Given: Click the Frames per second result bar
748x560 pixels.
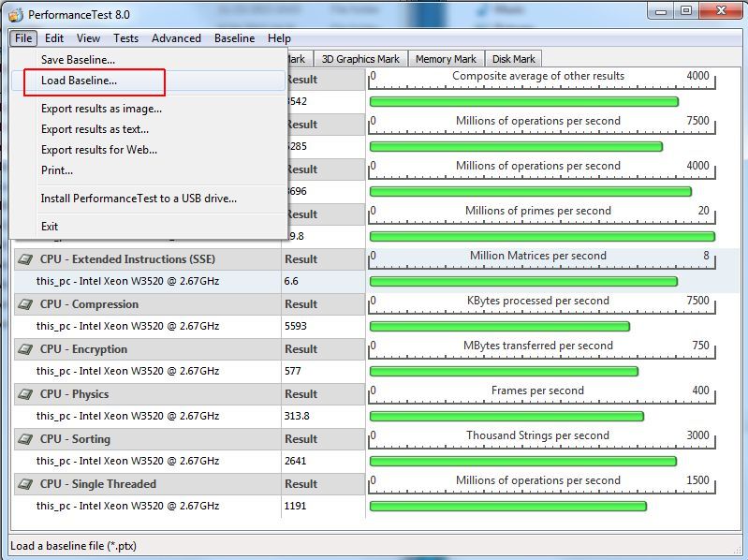Looking at the screenshot, I should tap(506, 417).
